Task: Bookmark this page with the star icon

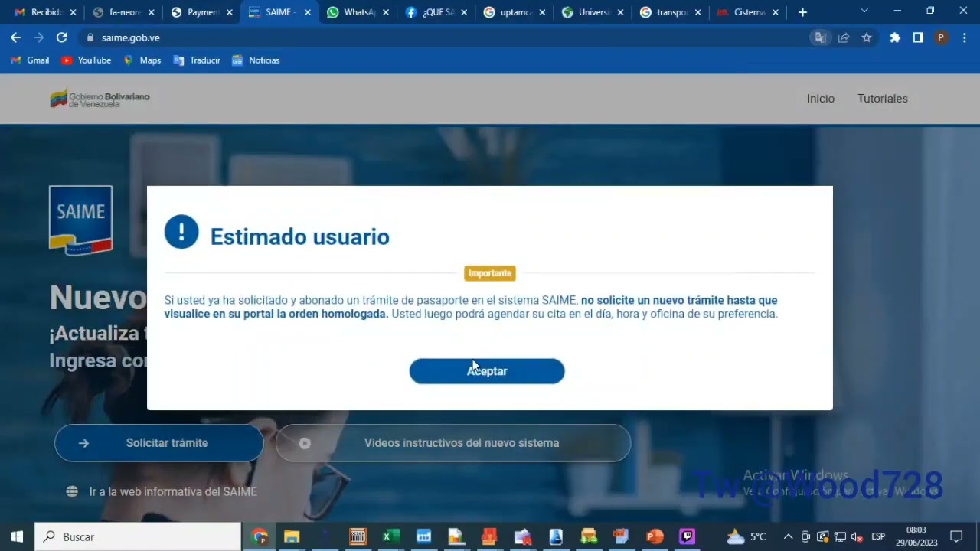Action: pyautogui.click(x=867, y=37)
